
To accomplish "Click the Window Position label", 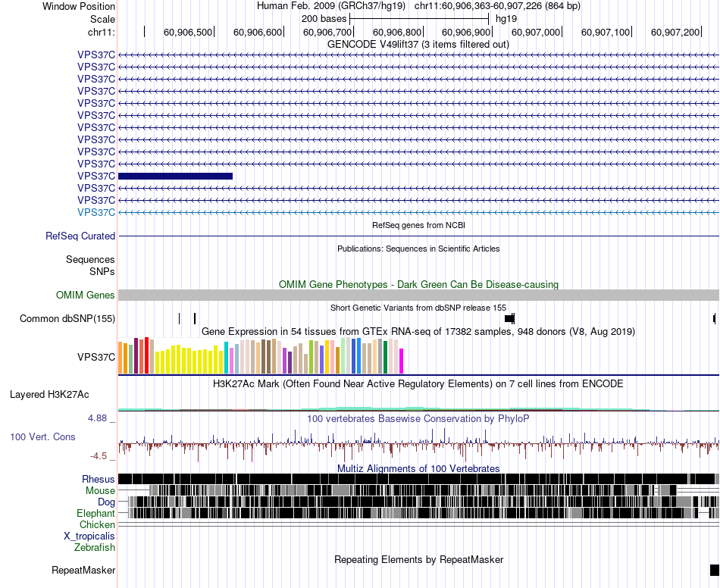I will click(79, 6).
